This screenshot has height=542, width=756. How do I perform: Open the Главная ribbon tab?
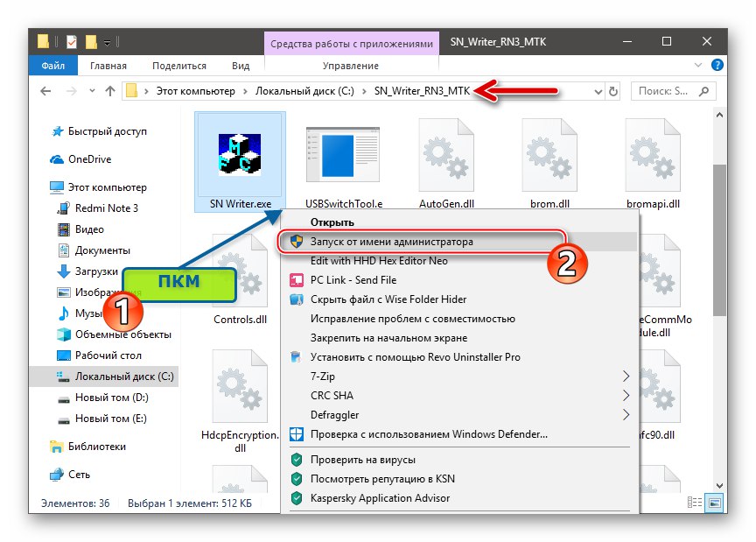[x=108, y=66]
